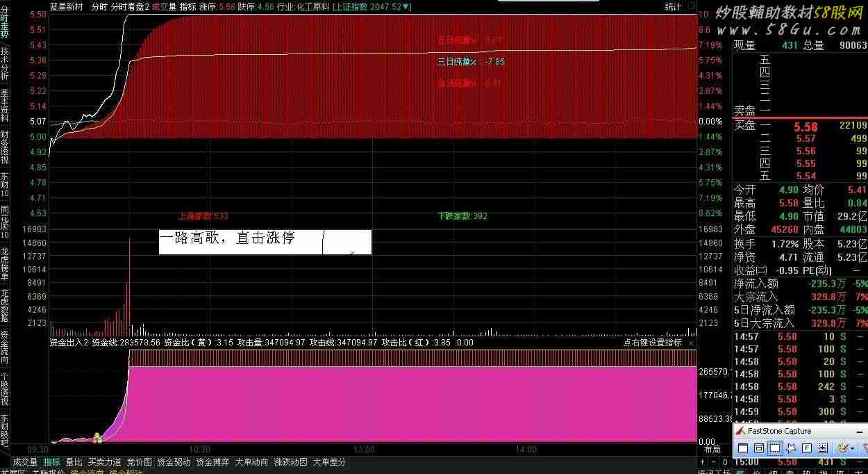Open 基本资料 sidebar tab
The image size is (868, 474).
coord(5,106)
